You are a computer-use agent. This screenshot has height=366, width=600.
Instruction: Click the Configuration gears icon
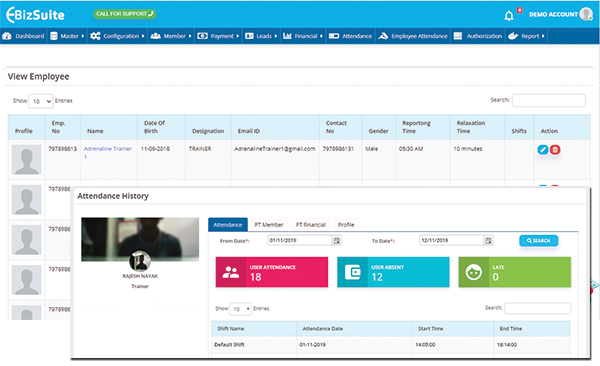(x=95, y=36)
